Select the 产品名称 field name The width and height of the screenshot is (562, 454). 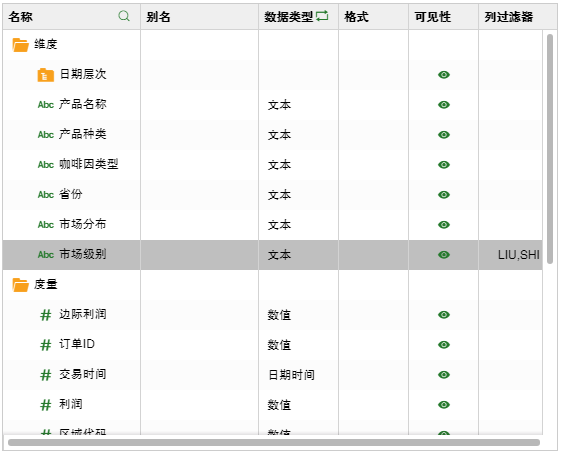pos(83,104)
